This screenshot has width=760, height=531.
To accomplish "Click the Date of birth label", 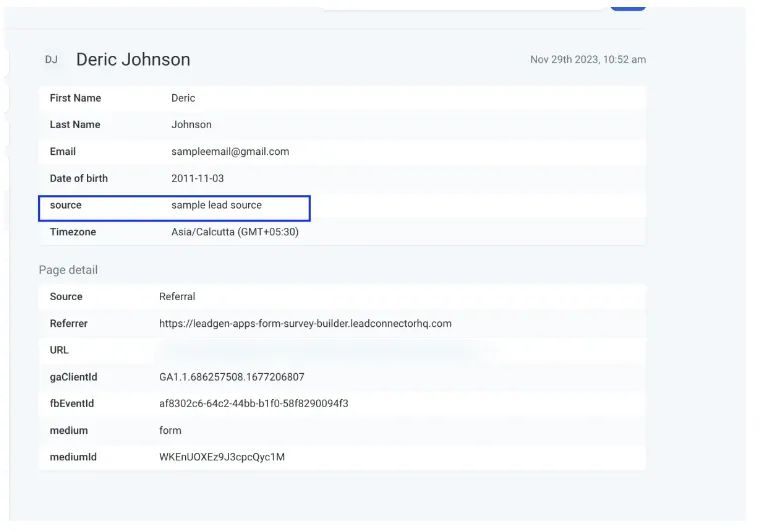I will [79, 178].
